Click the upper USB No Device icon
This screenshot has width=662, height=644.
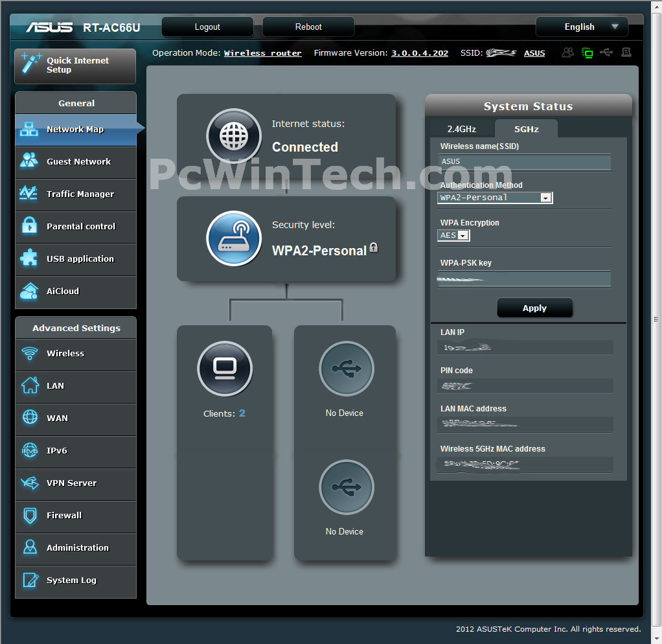tap(347, 368)
